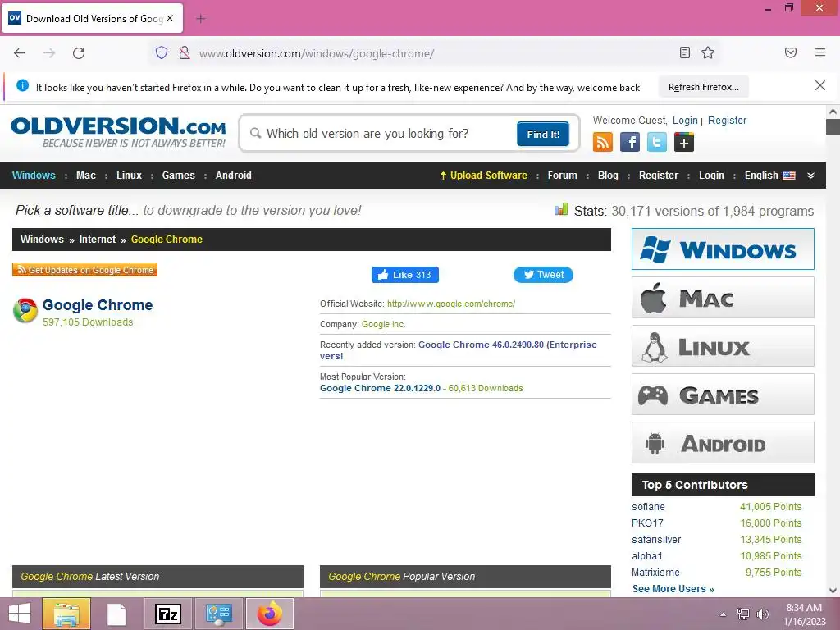Open the Forum nav link
The width and height of the screenshot is (840, 630).
[563, 176]
